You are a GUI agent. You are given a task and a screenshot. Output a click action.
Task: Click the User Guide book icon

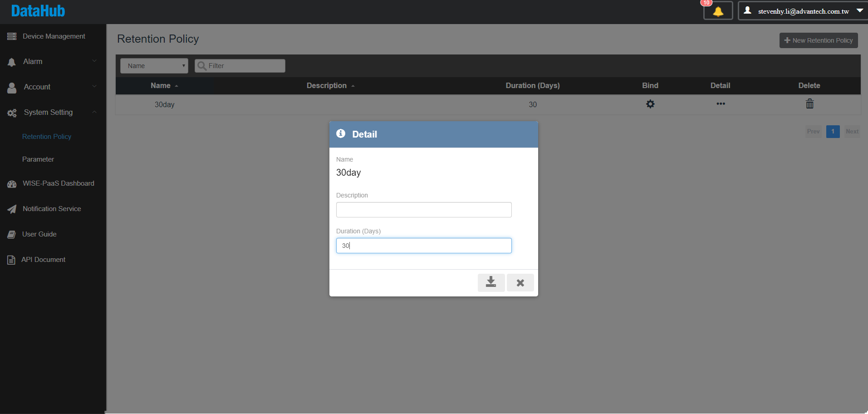(x=12, y=235)
